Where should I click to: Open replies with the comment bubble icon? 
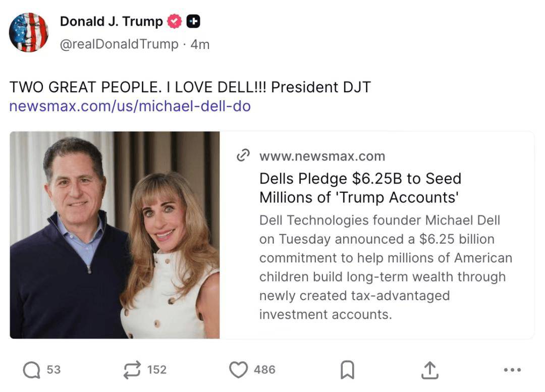[31, 370]
